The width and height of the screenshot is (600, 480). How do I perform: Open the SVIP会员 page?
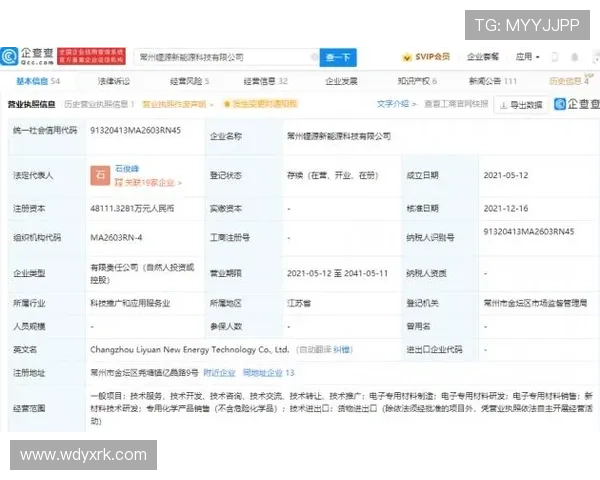tap(426, 57)
